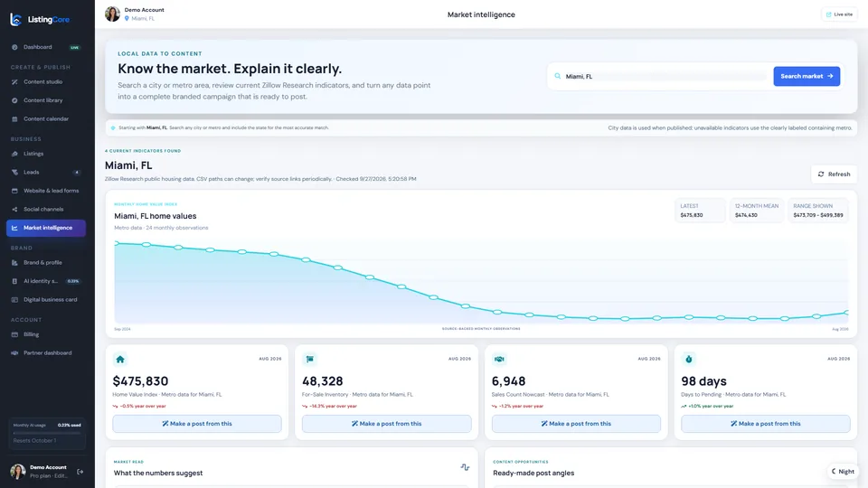
Task: Click the 98 days figure
Action: [x=703, y=381]
